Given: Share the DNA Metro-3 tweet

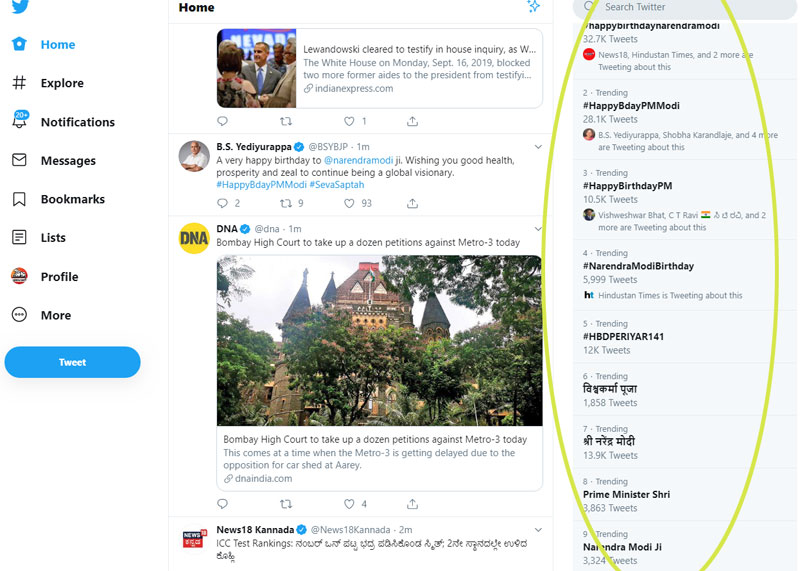Looking at the screenshot, I should click(x=412, y=504).
